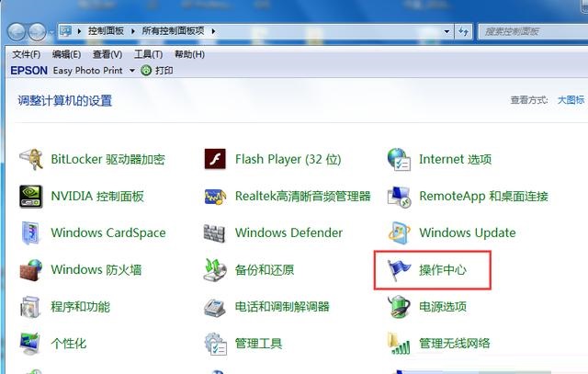Open the Internet 选项 globe icon
This screenshot has height=374, width=588.
point(399,159)
